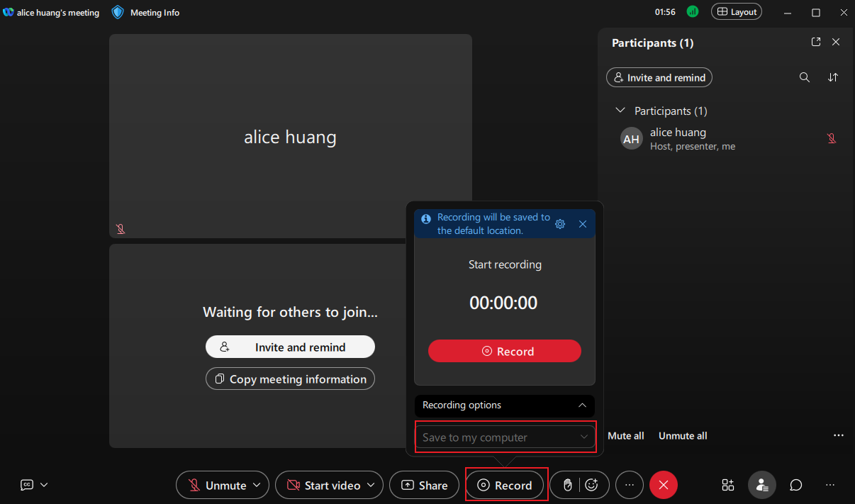Collapse the Recording options section

(x=582, y=405)
